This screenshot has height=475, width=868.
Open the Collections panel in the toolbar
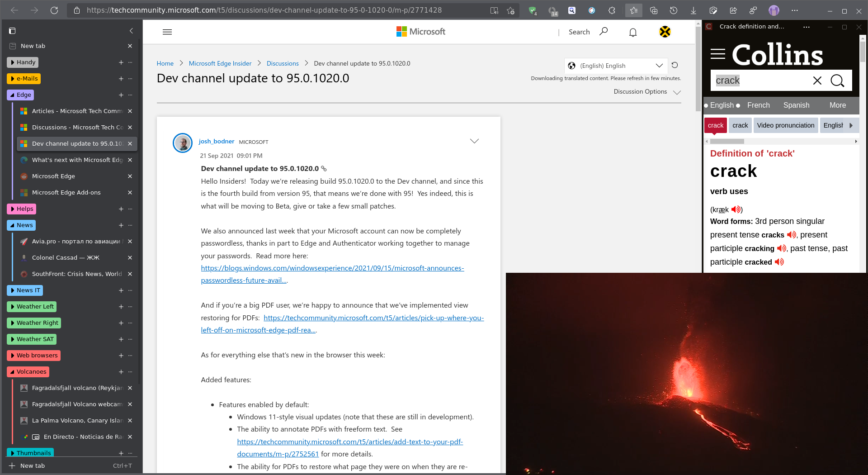tap(654, 10)
